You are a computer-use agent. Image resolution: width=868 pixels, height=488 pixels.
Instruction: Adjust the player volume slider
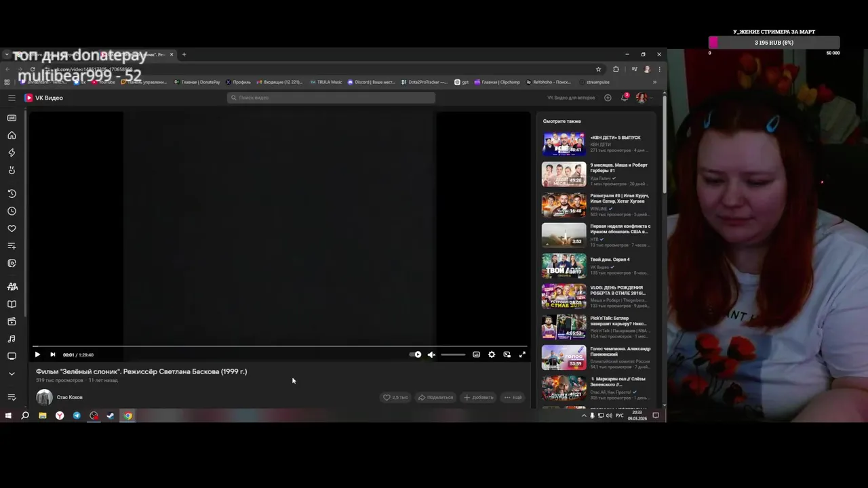coord(453,354)
